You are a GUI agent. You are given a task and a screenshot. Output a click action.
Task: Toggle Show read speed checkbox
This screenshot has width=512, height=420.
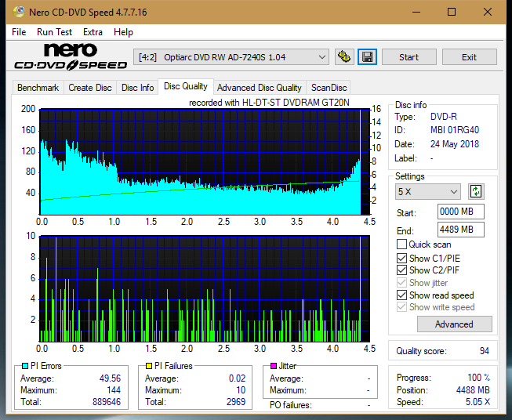tap(401, 295)
